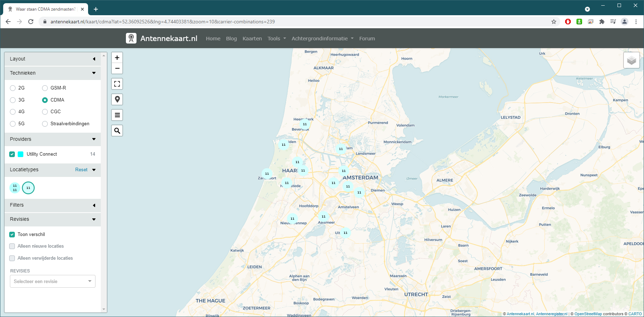Image resolution: width=644 pixels, height=317 pixels.
Task: Collapse the Providers section
Action: tap(53, 139)
